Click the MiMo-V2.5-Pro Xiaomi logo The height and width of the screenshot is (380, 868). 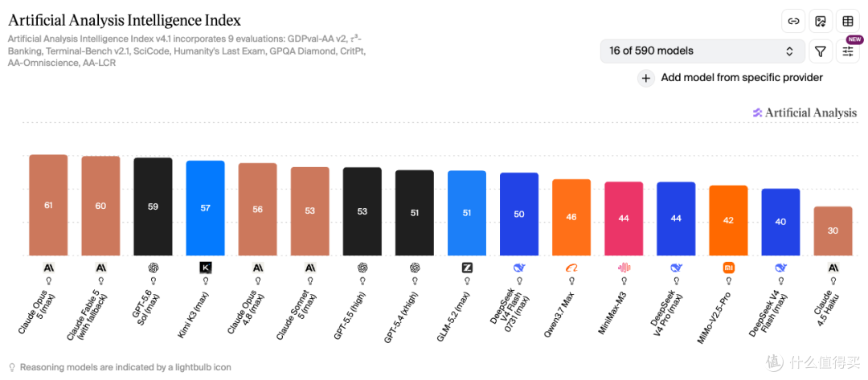coord(728,268)
